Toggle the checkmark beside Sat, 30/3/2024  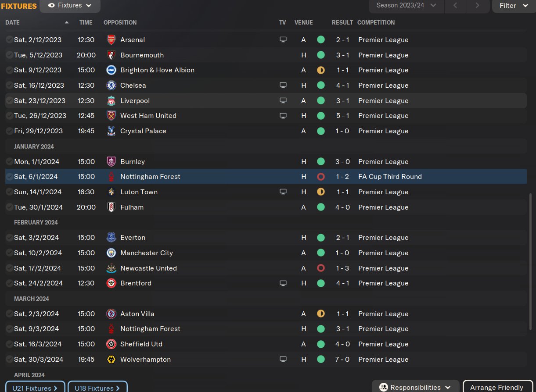tap(9, 360)
